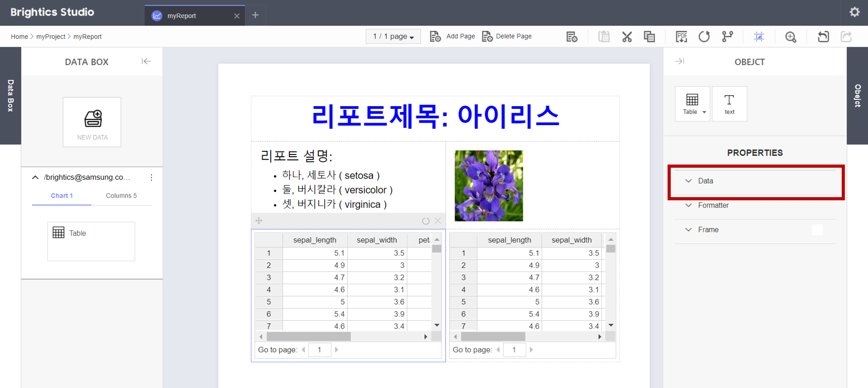
Task: Go to next page in the left table
Action: [x=337, y=350]
